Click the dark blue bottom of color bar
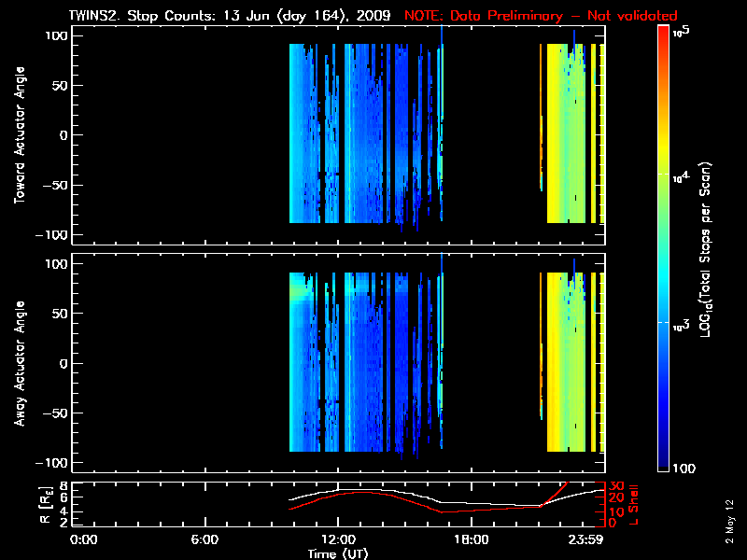This screenshot has height=560, width=747. (x=664, y=462)
